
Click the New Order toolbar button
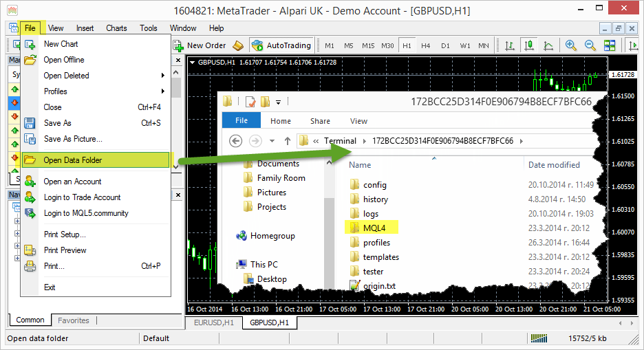(200, 45)
